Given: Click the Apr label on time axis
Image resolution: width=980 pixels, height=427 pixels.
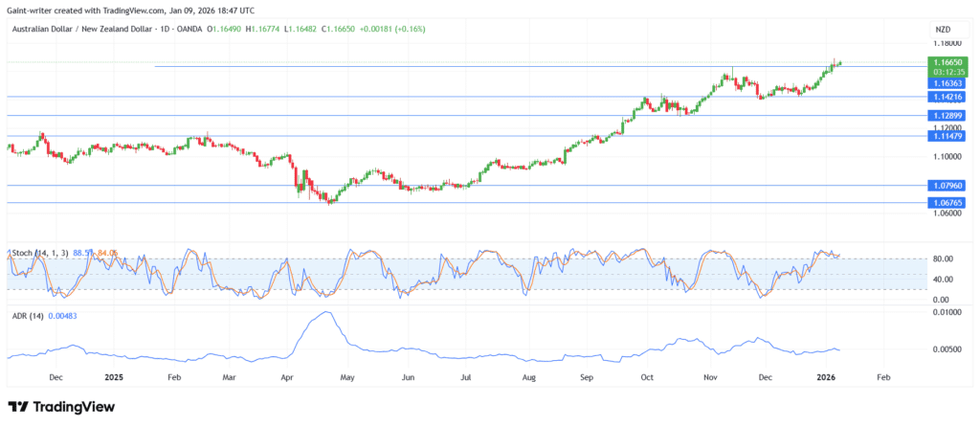Looking at the screenshot, I should 287,377.
